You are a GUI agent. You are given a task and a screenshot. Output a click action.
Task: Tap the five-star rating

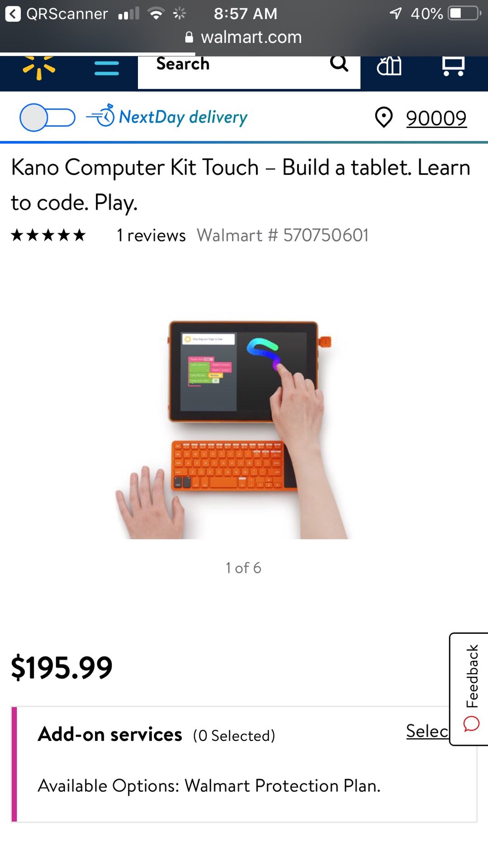(48, 235)
